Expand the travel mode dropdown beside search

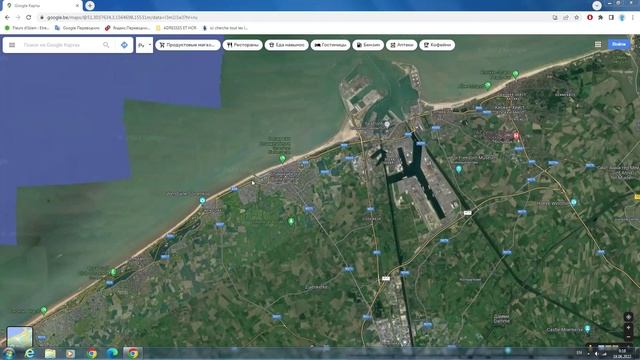144,45
